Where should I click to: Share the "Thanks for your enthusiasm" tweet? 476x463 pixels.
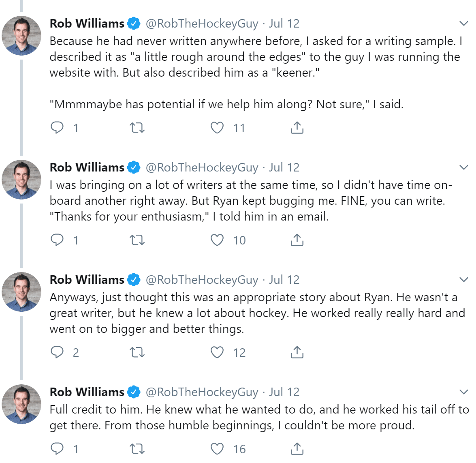pos(297,240)
